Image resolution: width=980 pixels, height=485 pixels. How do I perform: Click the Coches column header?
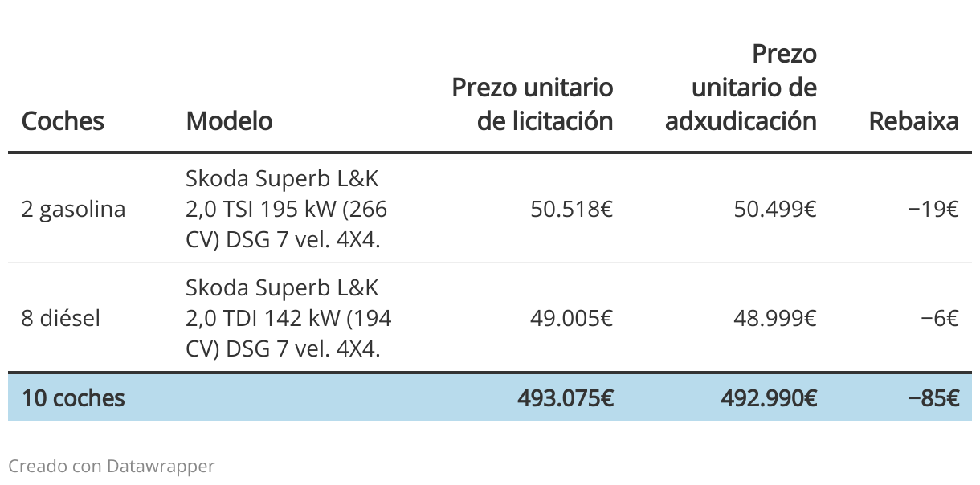[x=63, y=121]
